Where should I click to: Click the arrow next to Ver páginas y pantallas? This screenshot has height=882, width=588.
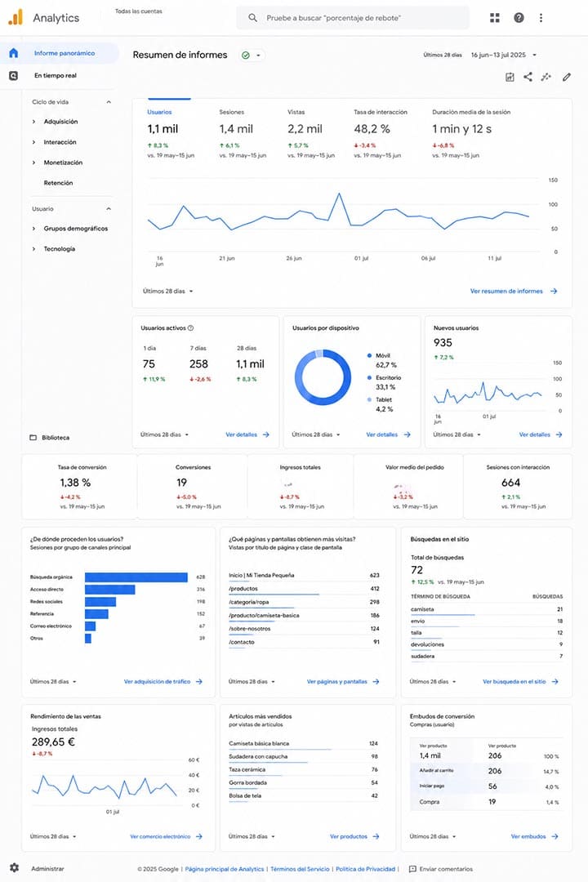pos(376,682)
